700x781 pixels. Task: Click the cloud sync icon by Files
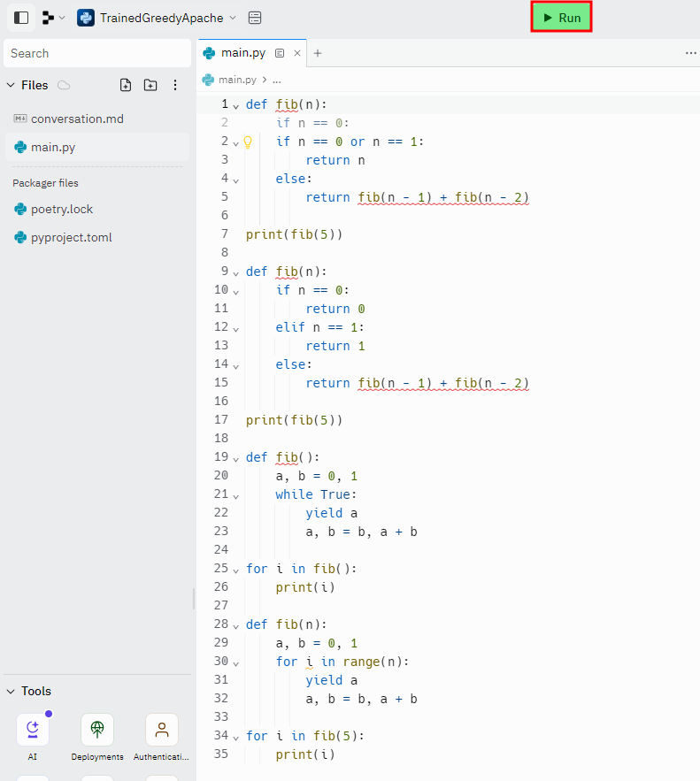(64, 85)
